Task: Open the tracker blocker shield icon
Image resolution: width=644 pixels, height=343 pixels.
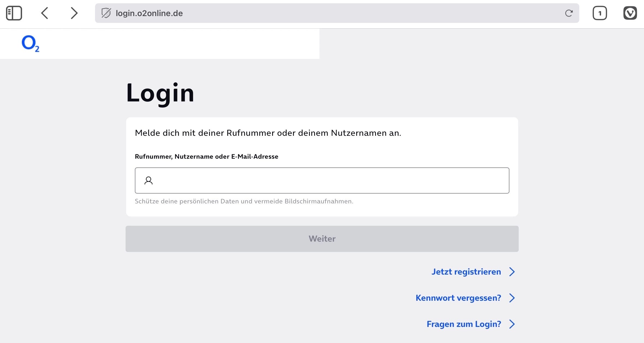Action: point(106,13)
